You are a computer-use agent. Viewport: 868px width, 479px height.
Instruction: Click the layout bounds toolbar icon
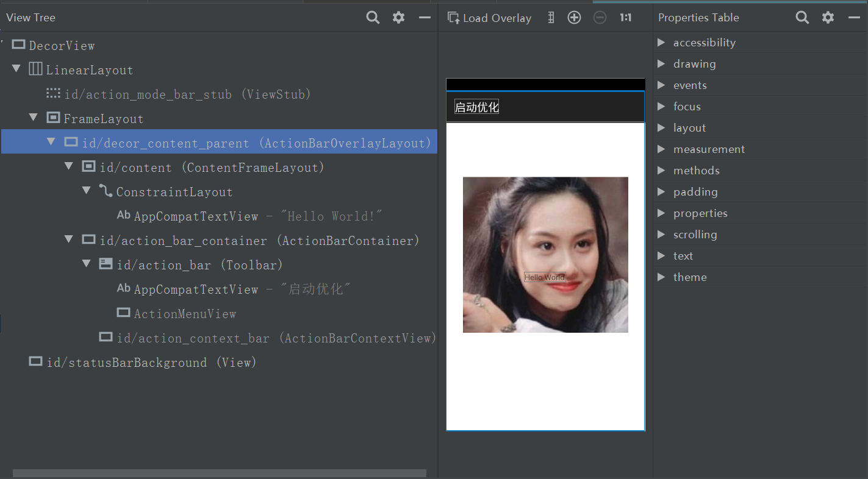pos(551,18)
